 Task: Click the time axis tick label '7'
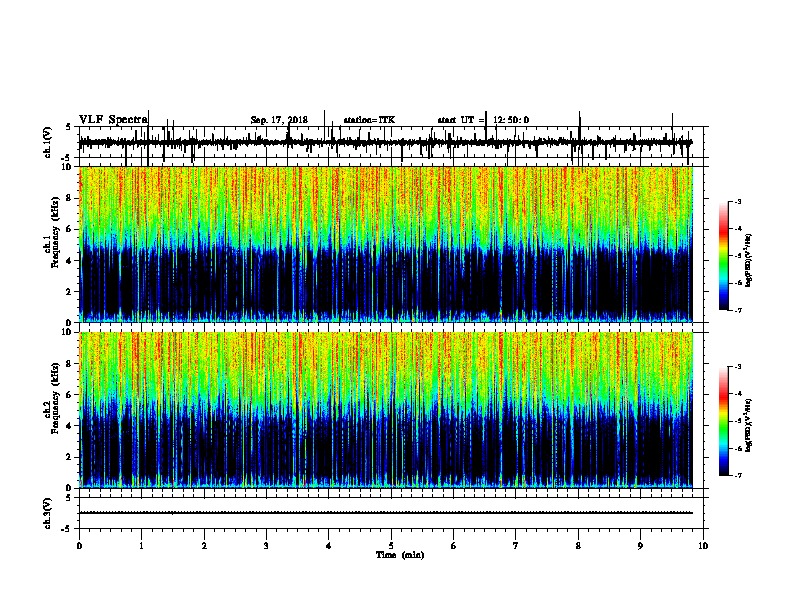516,546
